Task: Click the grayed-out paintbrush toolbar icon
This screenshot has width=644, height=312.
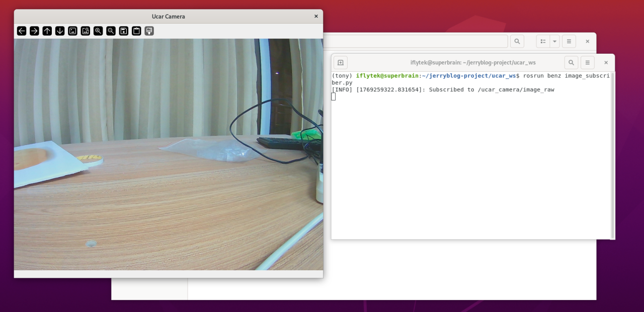Action: 149,31
